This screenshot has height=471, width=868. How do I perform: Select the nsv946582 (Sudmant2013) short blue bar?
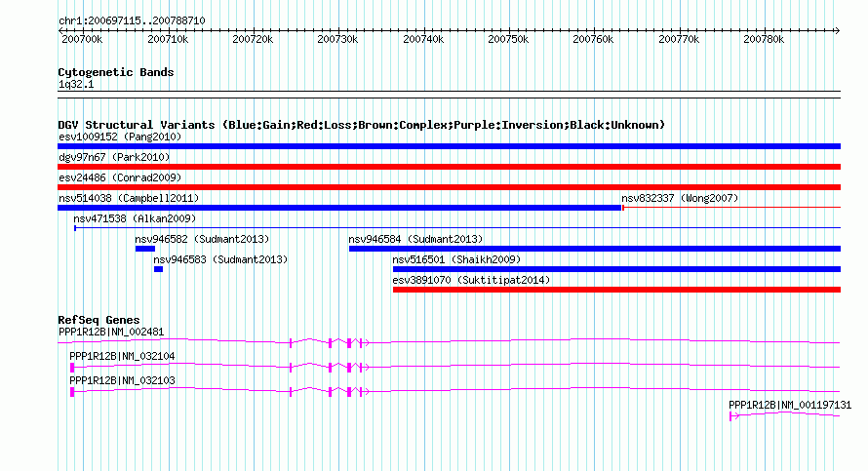coord(145,249)
